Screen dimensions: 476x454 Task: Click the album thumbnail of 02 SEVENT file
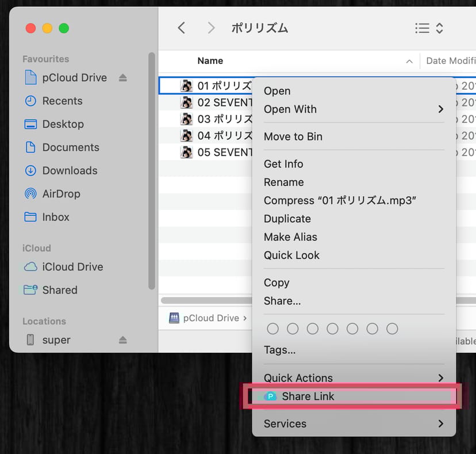coord(186,102)
